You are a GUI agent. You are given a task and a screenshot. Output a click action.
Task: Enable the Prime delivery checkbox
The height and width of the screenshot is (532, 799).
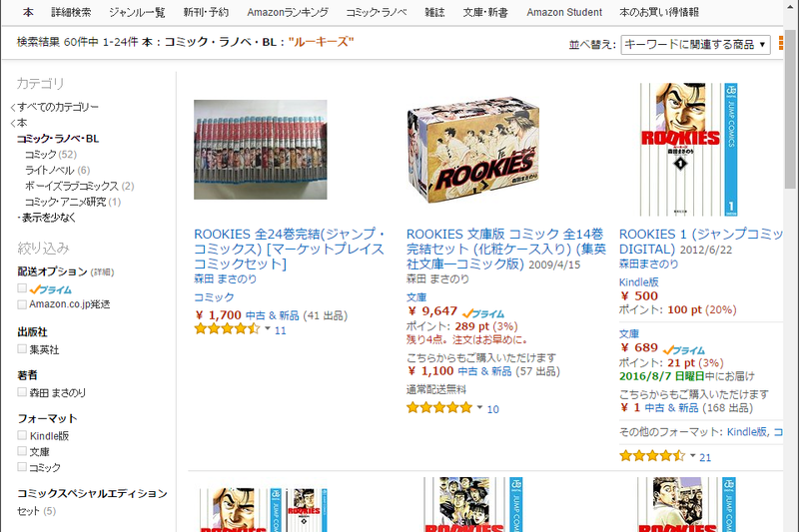click(x=22, y=288)
